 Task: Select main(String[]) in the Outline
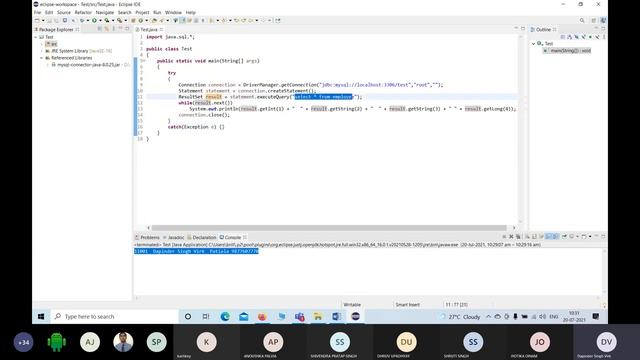point(567,51)
